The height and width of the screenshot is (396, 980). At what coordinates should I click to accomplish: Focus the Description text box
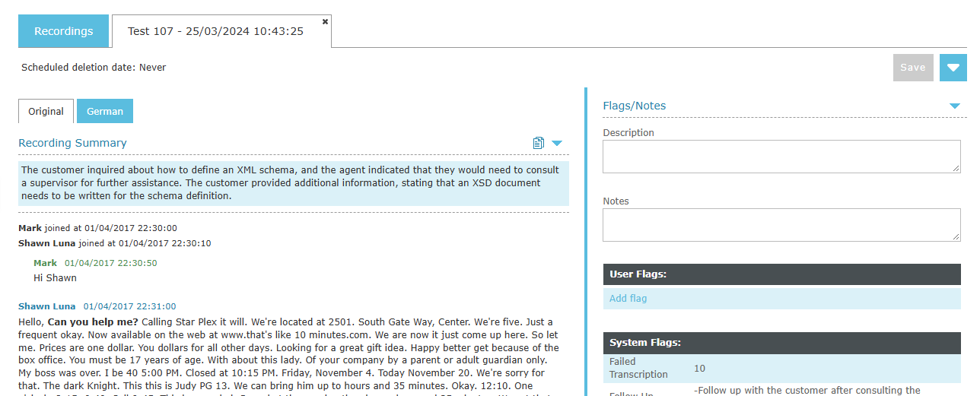[781, 157]
